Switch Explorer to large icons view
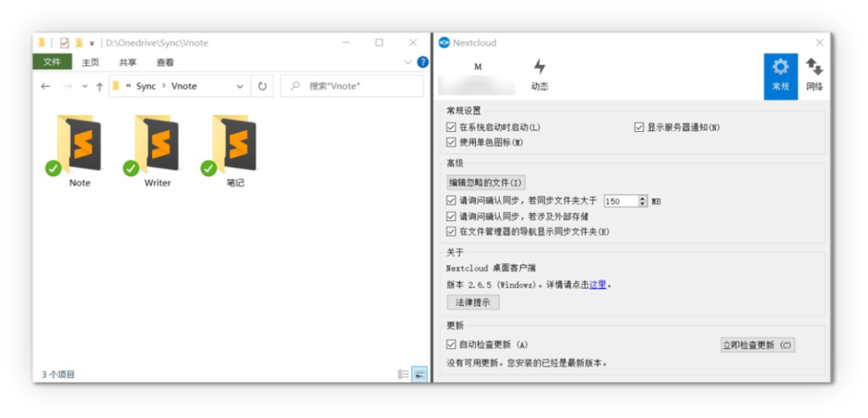The width and height of the screenshot is (868, 418). coord(420,375)
